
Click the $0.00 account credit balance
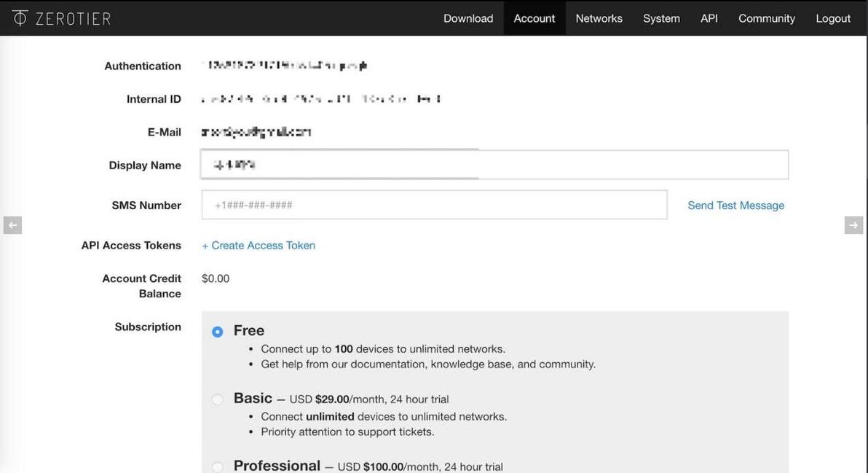[x=216, y=278]
